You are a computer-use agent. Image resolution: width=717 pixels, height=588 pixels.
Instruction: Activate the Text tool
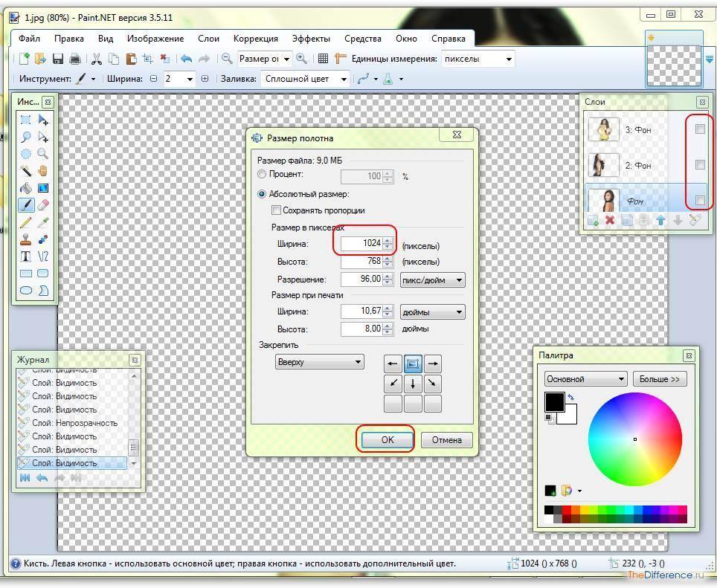(x=26, y=256)
